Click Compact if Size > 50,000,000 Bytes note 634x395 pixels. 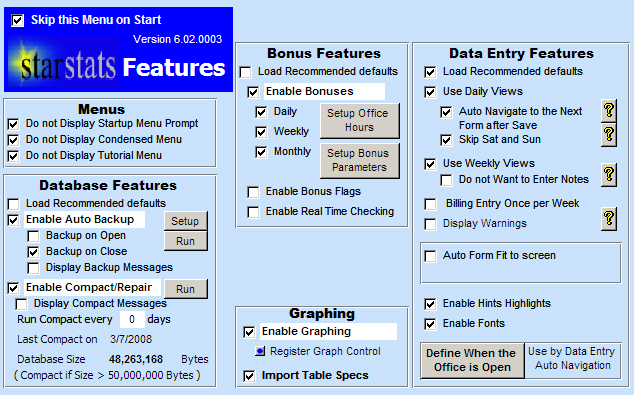[107, 375]
